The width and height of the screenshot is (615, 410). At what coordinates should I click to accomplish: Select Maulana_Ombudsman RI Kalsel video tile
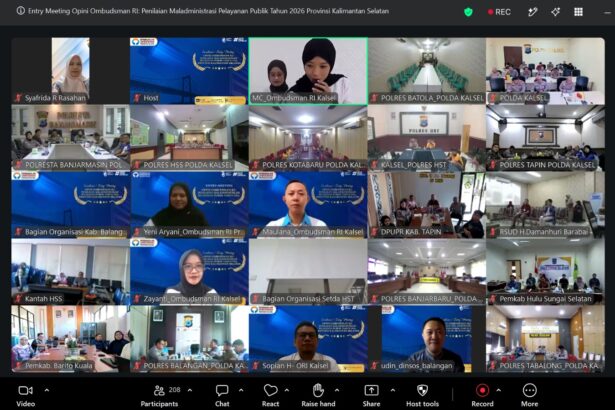click(x=308, y=205)
